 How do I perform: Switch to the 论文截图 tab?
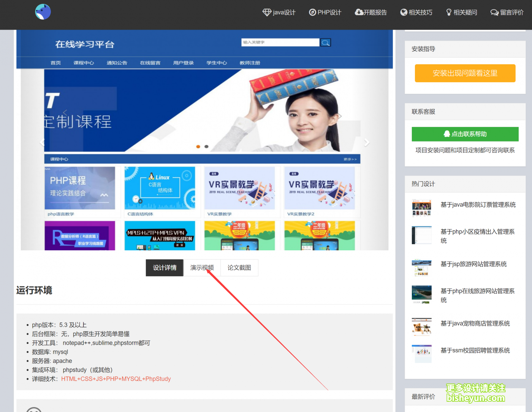coord(239,268)
